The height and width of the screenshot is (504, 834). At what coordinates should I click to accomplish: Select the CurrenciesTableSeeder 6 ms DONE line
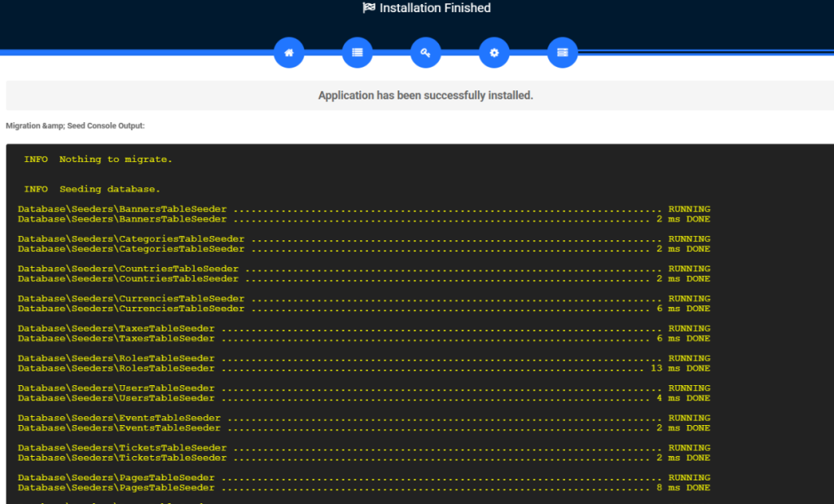[x=363, y=309]
